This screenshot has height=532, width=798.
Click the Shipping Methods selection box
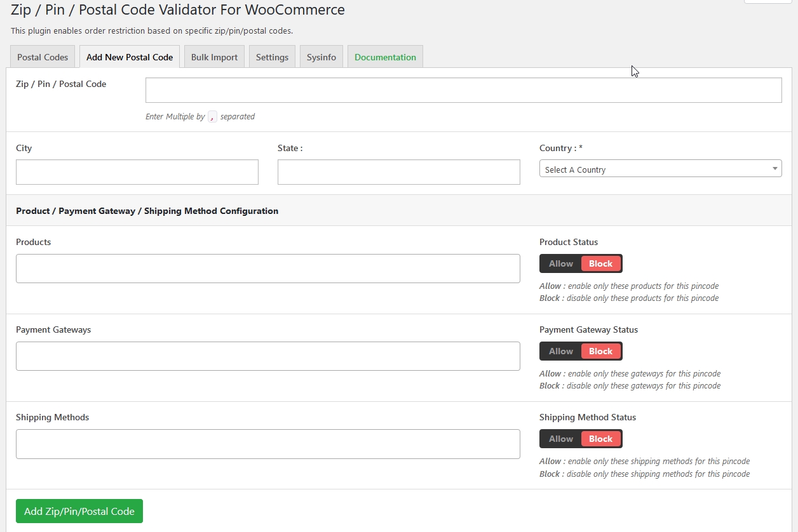point(267,444)
